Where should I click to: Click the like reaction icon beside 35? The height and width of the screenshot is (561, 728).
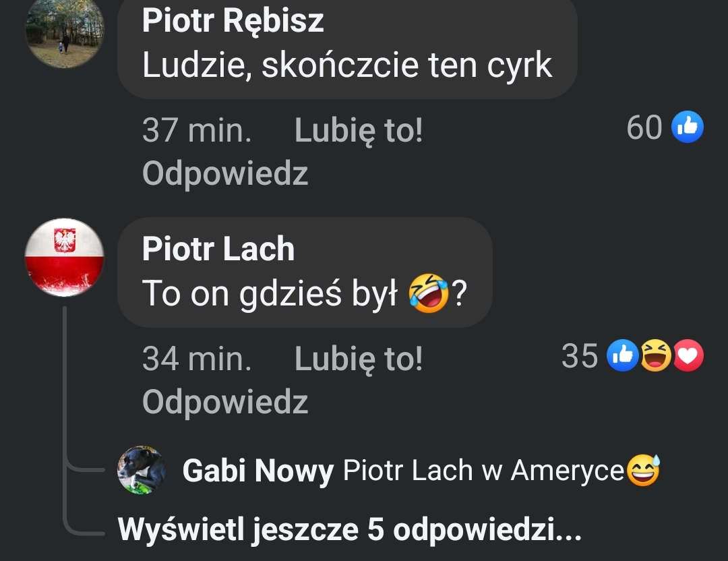(x=623, y=355)
